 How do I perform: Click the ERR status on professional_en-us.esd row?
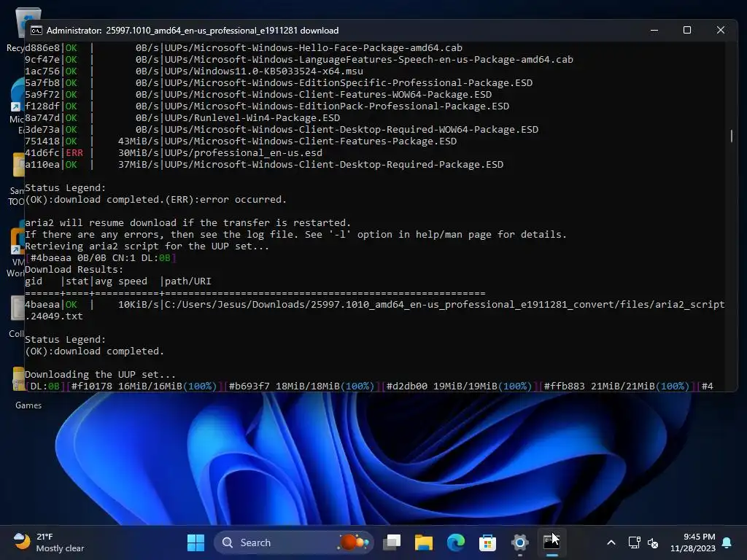[74, 153]
